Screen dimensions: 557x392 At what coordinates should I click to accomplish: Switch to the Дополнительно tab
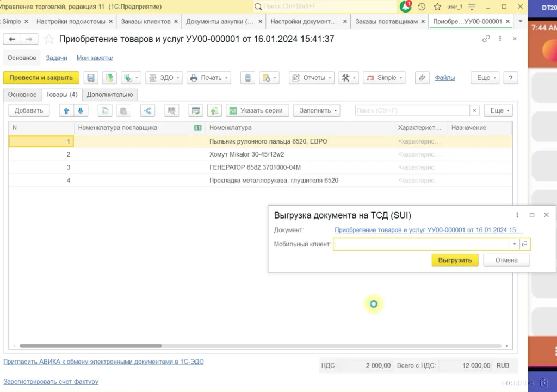coord(110,95)
